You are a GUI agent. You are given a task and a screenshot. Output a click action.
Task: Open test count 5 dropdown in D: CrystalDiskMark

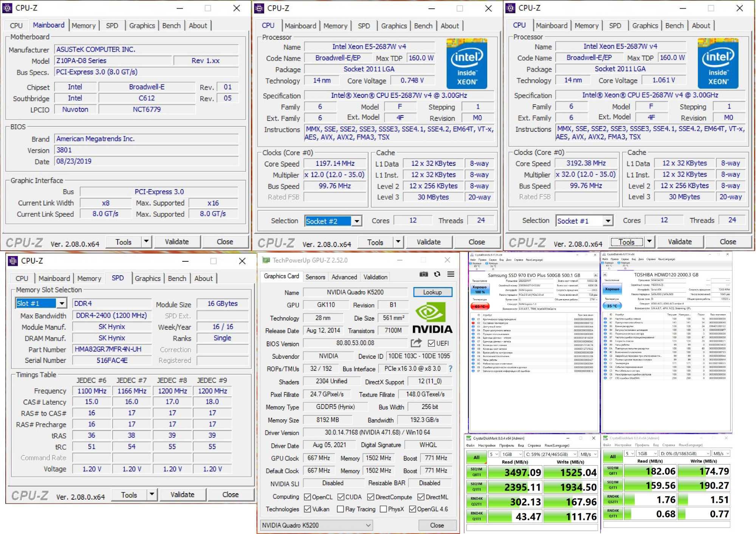tap(629, 453)
